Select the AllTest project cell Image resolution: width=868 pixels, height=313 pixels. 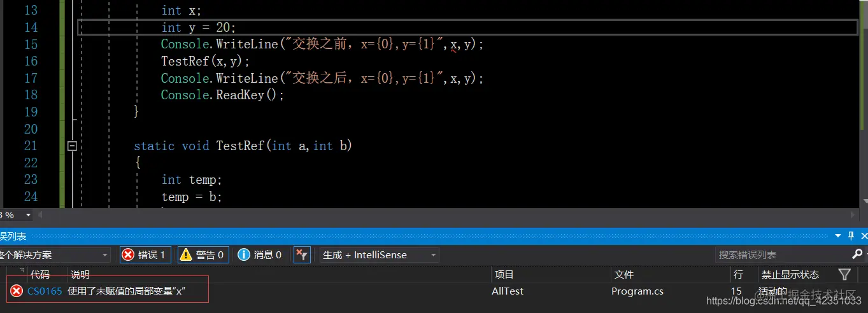click(508, 291)
